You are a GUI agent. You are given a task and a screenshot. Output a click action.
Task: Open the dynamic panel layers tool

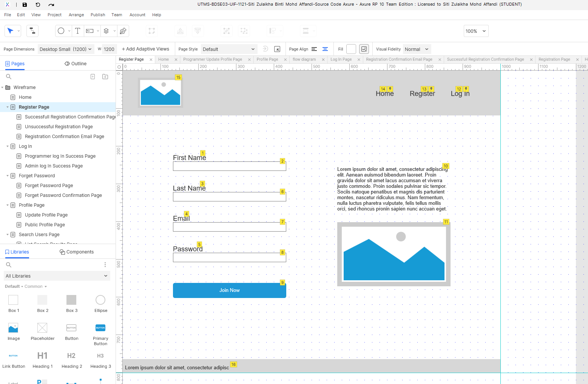[106, 31]
